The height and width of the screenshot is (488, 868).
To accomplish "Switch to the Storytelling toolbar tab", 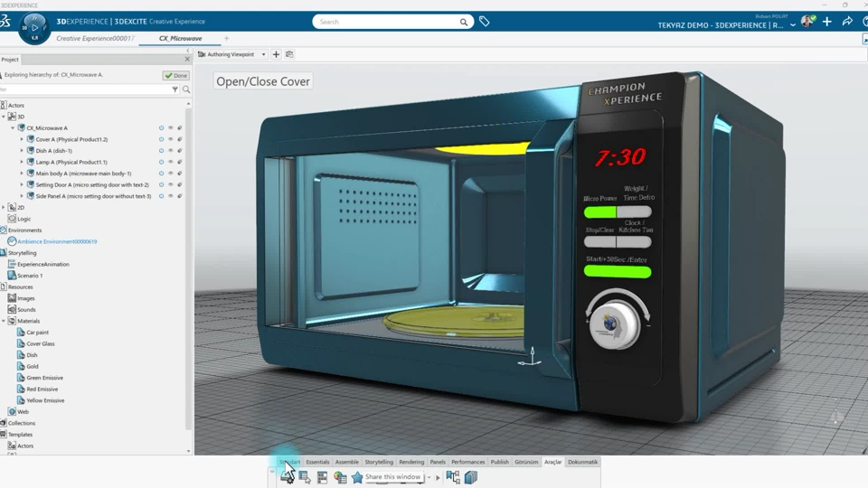I will [x=379, y=462].
